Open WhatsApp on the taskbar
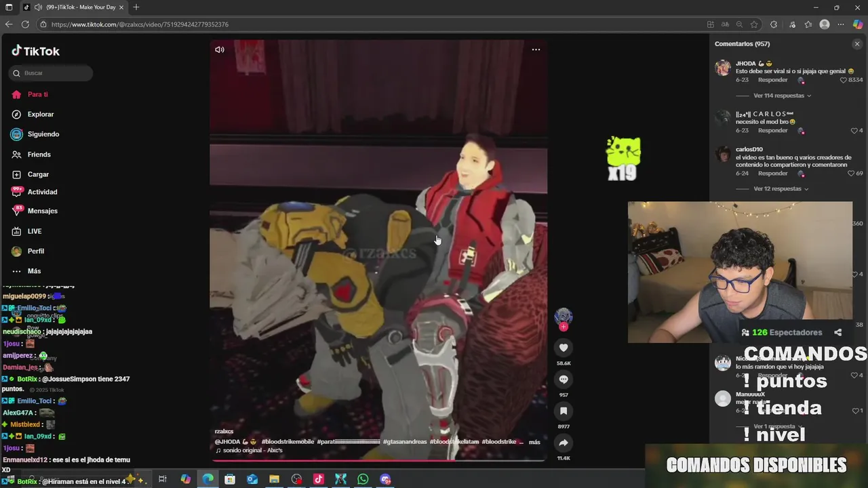The height and width of the screenshot is (488, 868). click(363, 479)
